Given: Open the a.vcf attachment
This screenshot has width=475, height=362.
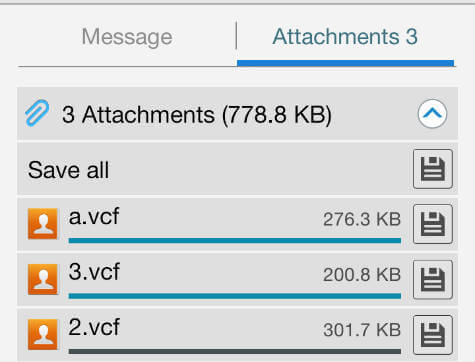Looking at the screenshot, I should tap(94, 217).
